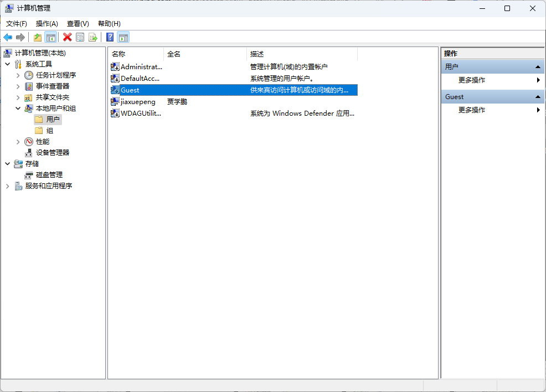Expand the 服务和应用程序 tree node
The width and height of the screenshot is (546, 392).
(x=7, y=186)
